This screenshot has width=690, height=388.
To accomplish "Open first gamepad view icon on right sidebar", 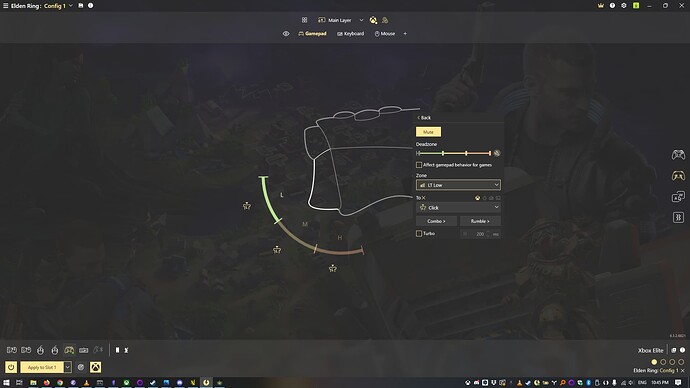I will point(678,154).
